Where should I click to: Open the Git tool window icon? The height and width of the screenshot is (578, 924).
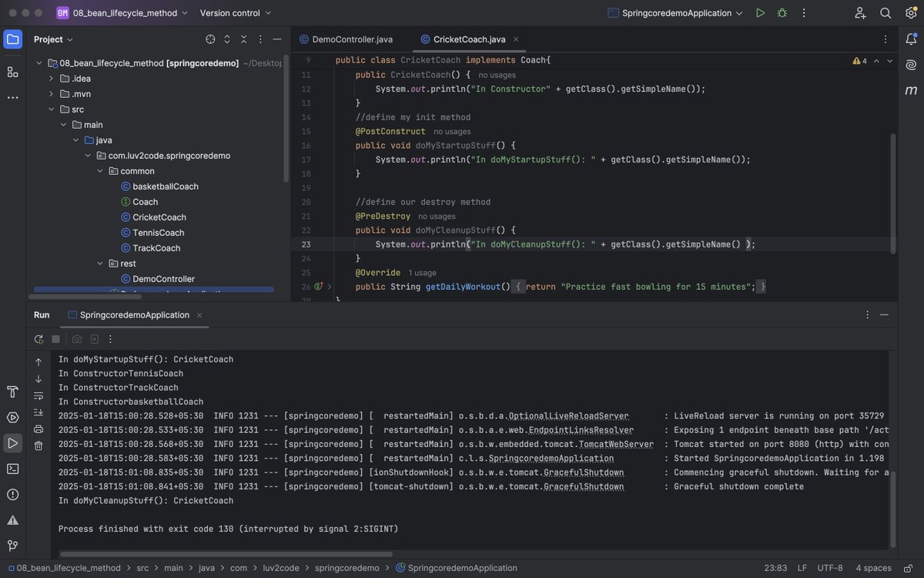point(12,546)
